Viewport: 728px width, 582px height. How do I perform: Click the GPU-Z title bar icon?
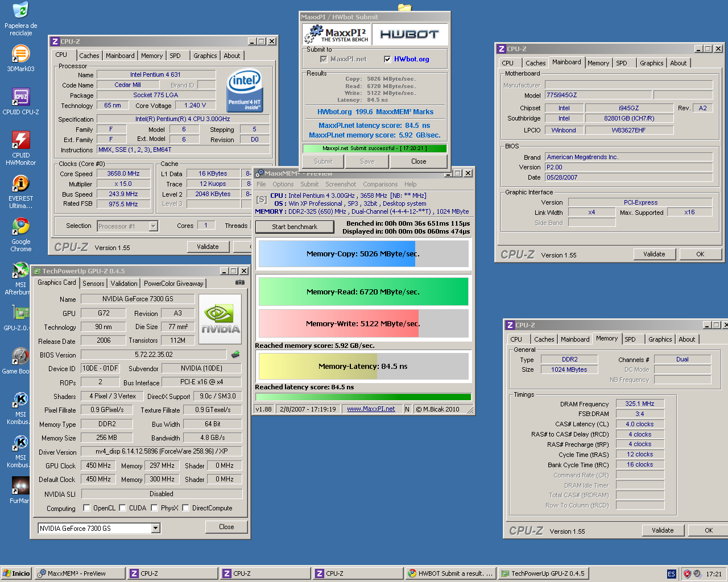click(36, 271)
